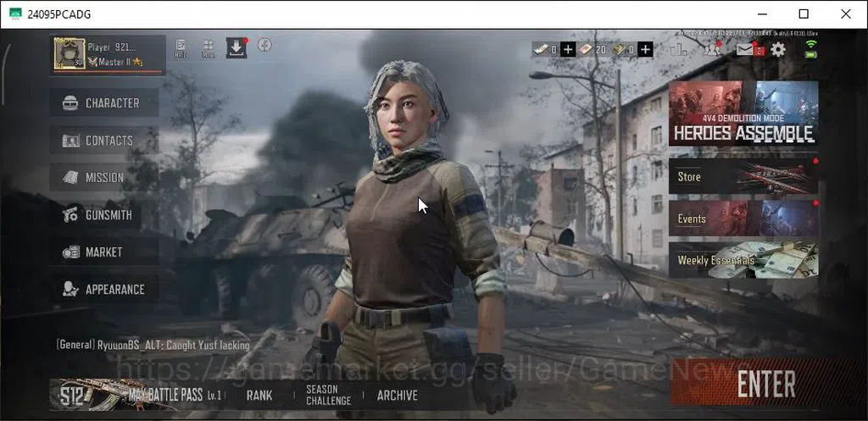
Task: Open the Store panel
Action: click(743, 176)
